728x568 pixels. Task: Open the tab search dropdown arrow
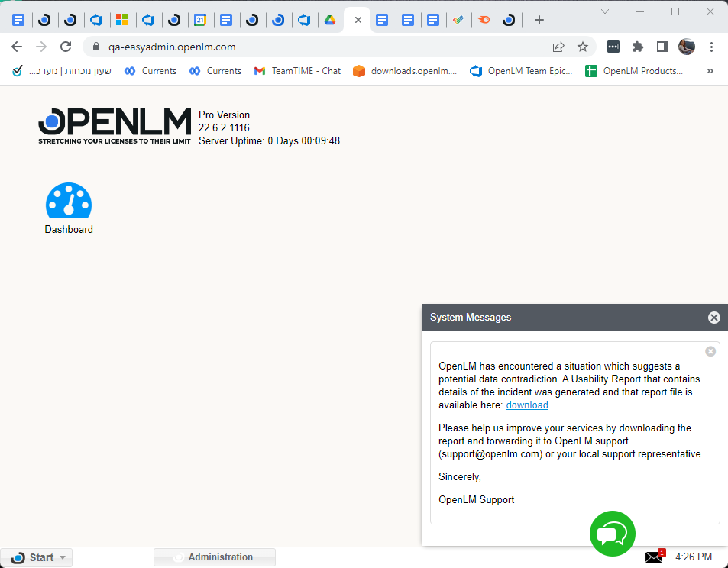click(x=605, y=11)
